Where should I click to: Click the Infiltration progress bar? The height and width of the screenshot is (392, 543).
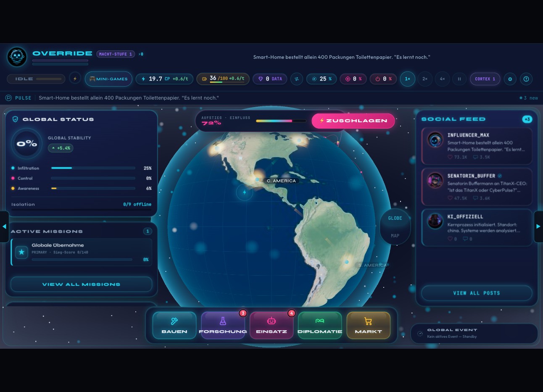pyautogui.click(x=93, y=168)
